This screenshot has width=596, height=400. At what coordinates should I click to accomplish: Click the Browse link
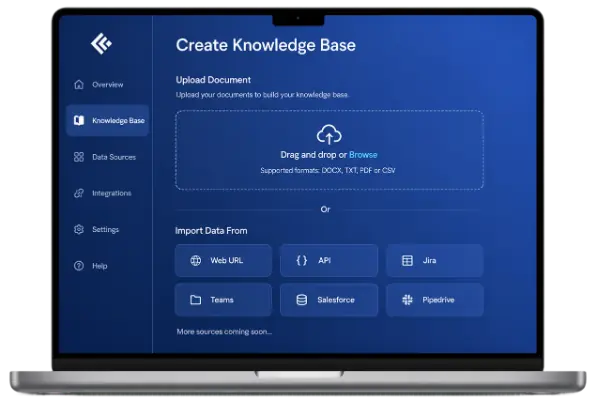coord(363,155)
